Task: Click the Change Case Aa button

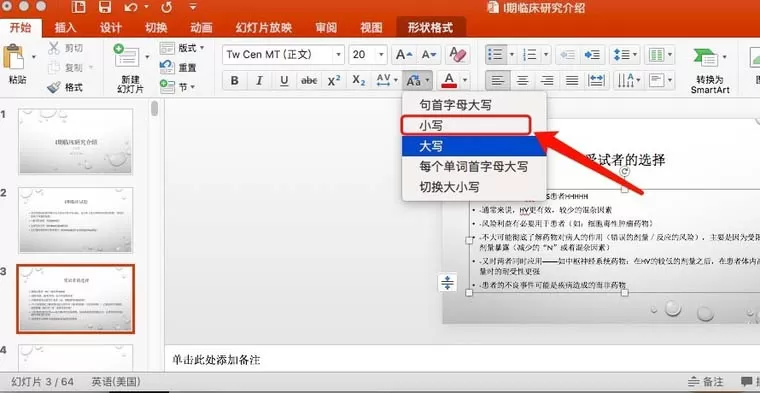Action: pos(413,80)
